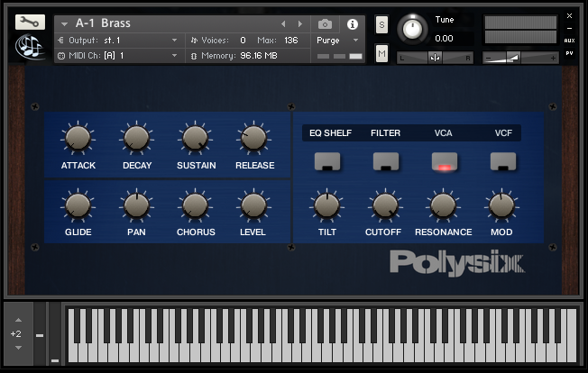Click the instrument logo with music notes

tap(30, 47)
